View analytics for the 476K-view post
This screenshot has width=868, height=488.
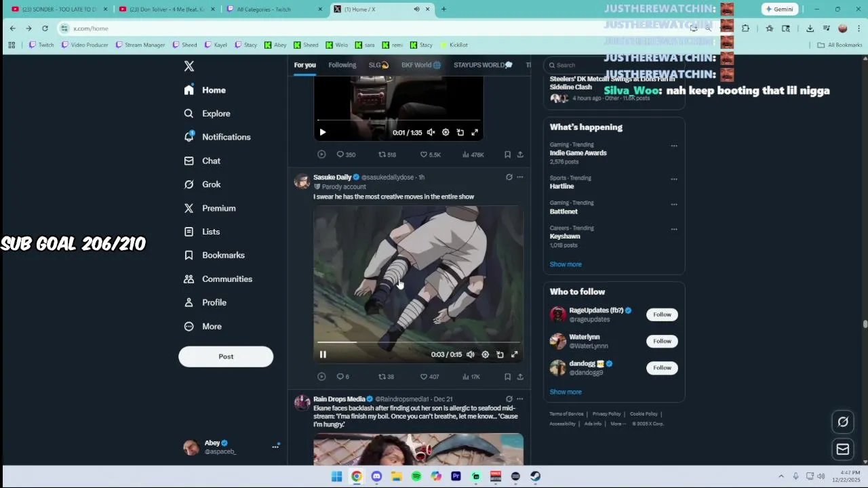[x=473, y=155]
